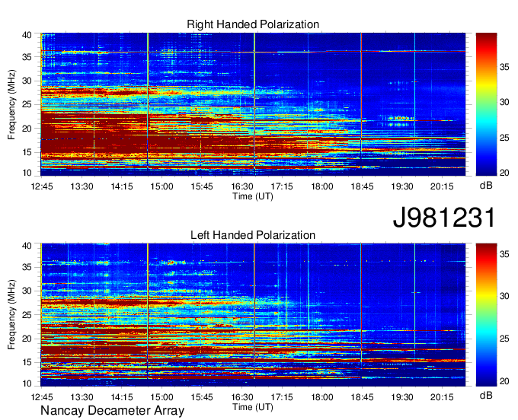Click the 30 dB tick on the left-handed color bar
The height and width of the screenshot is (420, 518).
tap(504, 296)
